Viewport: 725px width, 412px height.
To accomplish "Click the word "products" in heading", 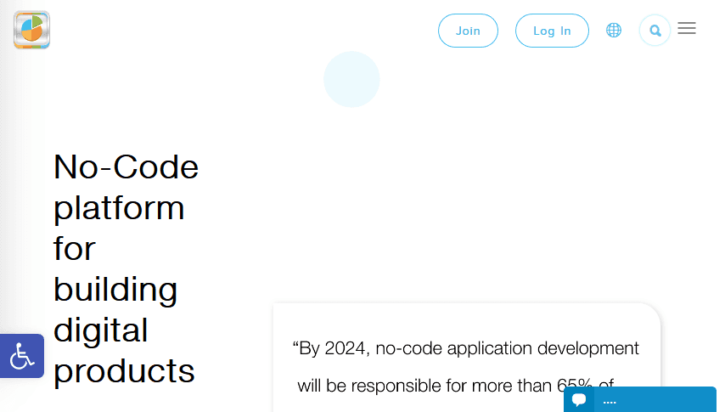I will [124, 370].
